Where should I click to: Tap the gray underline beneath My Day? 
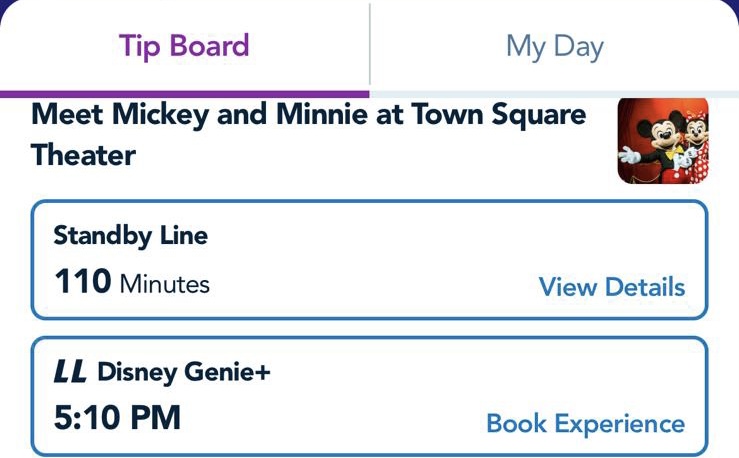(554, 93)
